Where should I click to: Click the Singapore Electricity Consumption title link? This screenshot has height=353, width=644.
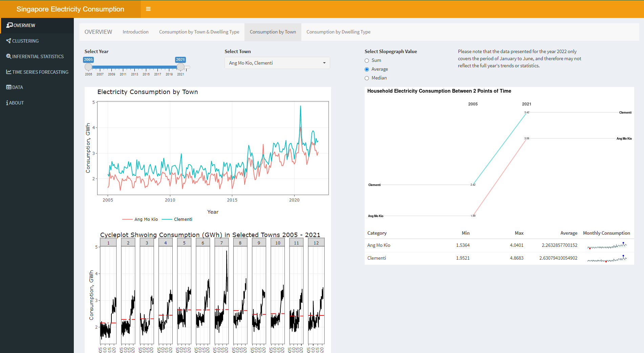tap(70, 9)
